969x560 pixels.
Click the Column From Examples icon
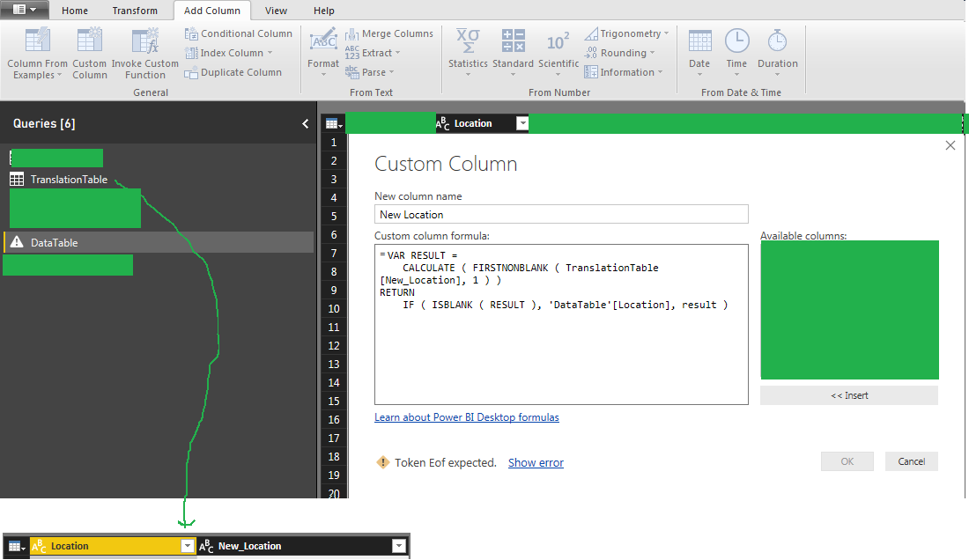38,41
